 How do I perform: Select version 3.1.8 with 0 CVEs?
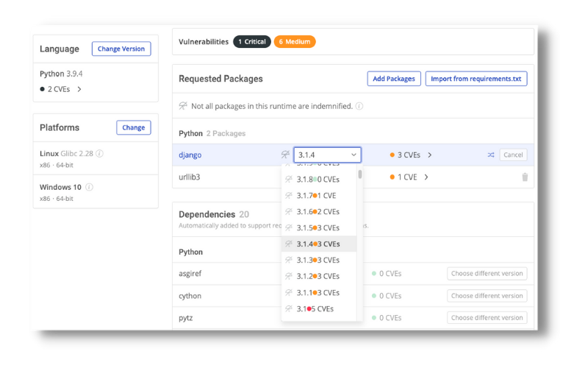(x=319, y=180)
